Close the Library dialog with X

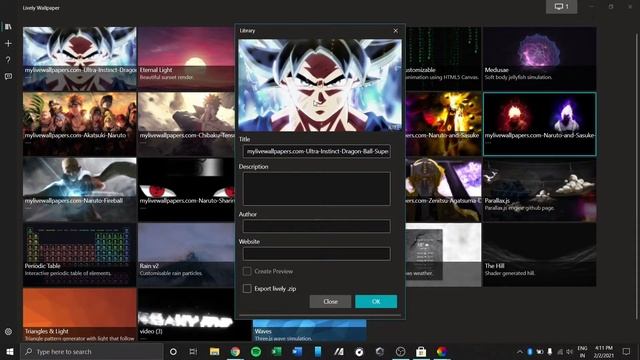[x=396, y=31]
